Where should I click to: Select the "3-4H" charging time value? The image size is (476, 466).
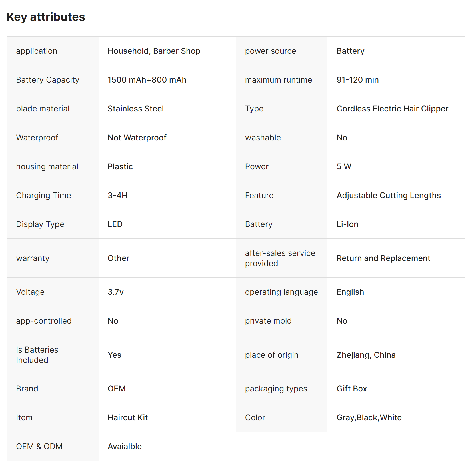click(117, 195)
